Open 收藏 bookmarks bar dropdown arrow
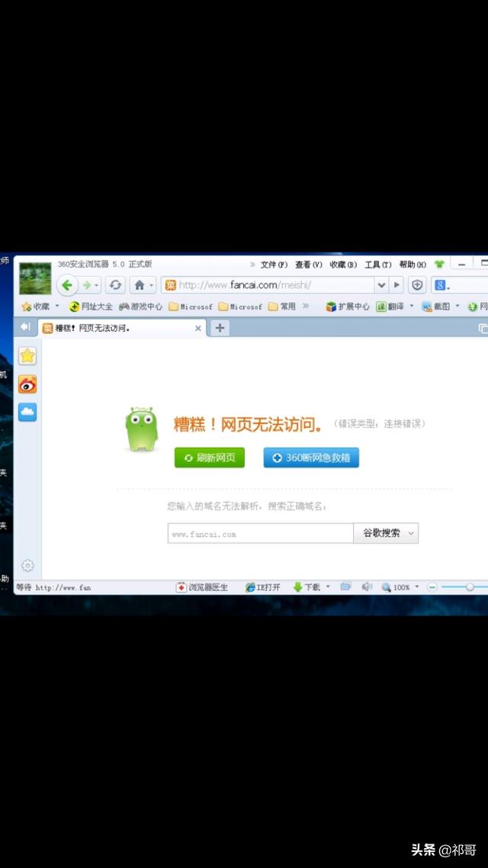Image resolution: width=488 pixels, height=868 pixels. 57,306
